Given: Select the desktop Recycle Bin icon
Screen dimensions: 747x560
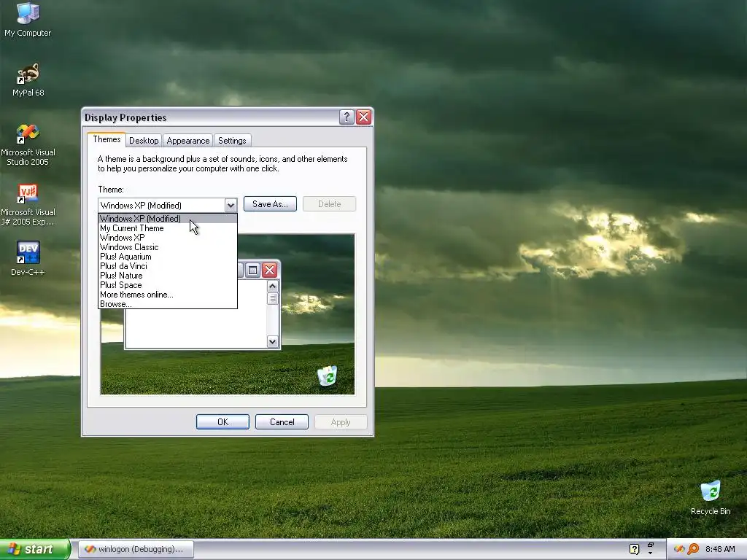Looking at the screenshot, I should (x=711, y=498).
